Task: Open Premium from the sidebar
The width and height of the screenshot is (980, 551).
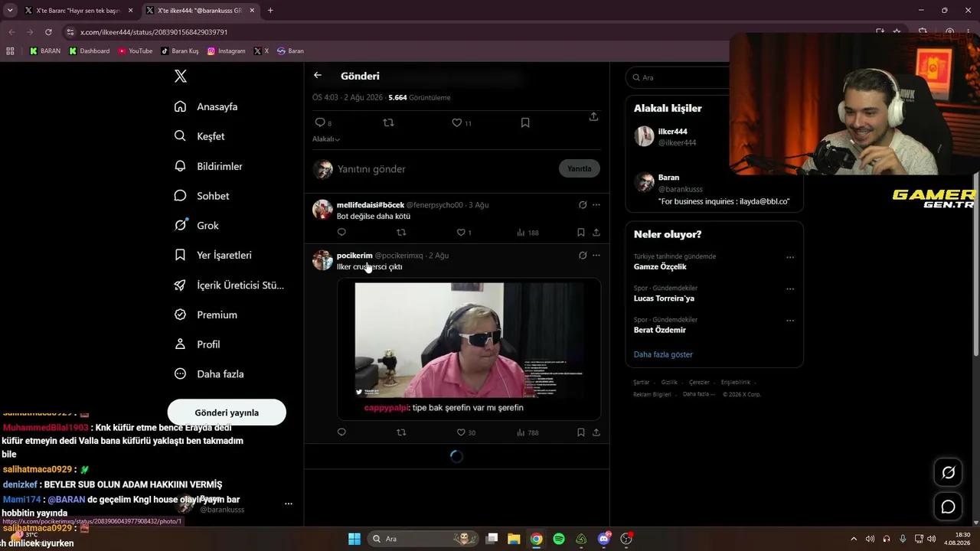Action: (205, 315)
